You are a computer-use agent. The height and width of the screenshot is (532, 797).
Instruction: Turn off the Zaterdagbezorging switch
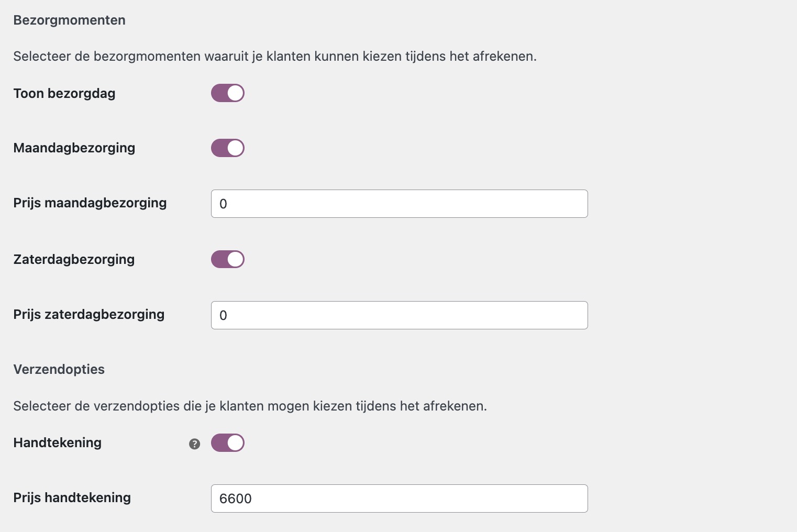click(227, 259)
